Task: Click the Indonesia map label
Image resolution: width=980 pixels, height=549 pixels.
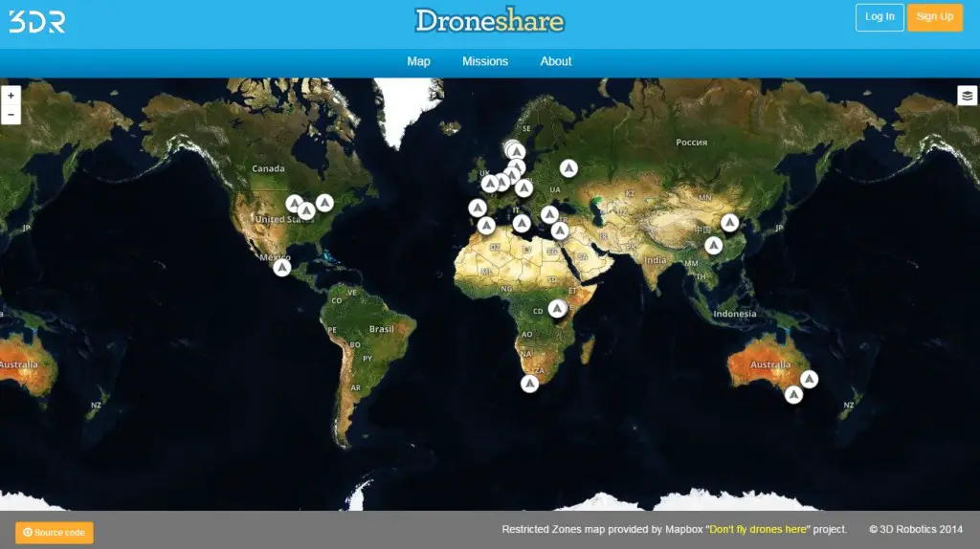Action: coord(734,314)
